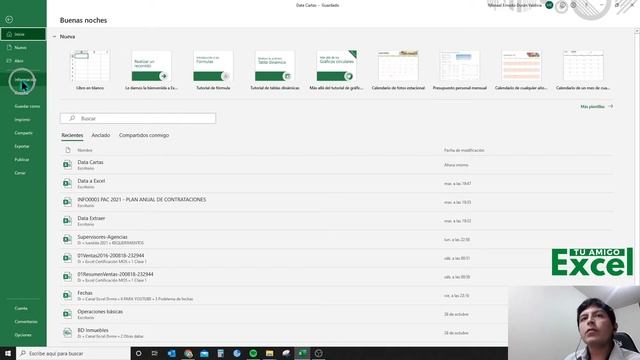Screen dimensions: 640x360
Task: Open Calendario de cualquier año template
Action: (x=521, y=70)
